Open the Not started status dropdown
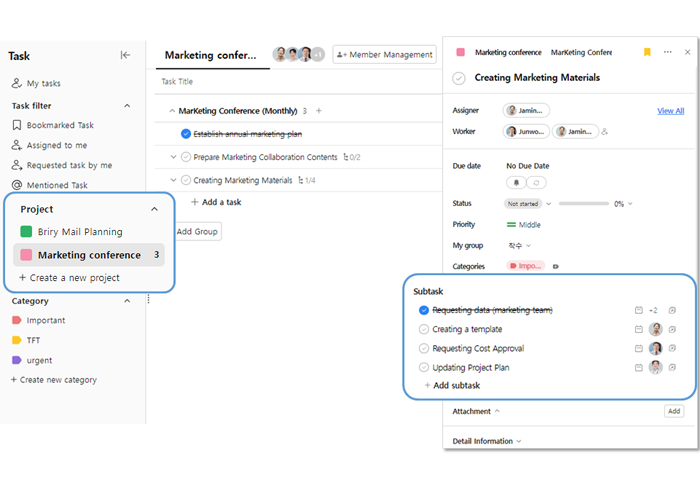This screenshot has width=700, height=500. click(528, 204)
